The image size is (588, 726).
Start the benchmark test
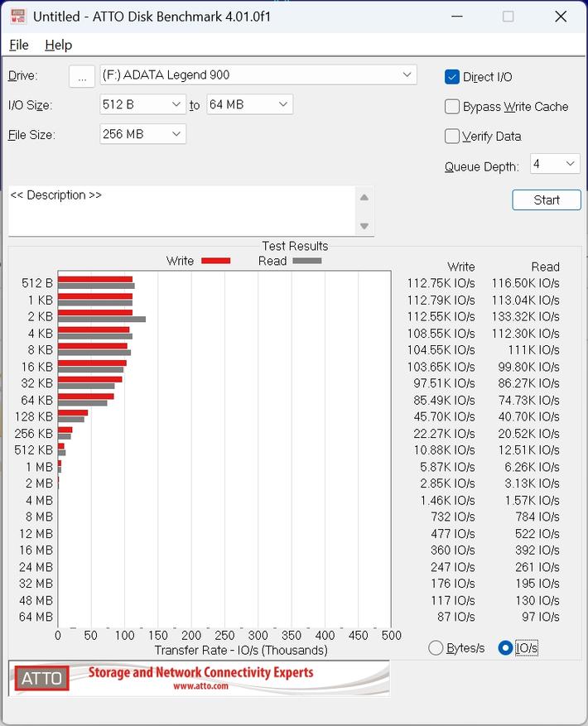pyautogui.click(x=547, y=200)
